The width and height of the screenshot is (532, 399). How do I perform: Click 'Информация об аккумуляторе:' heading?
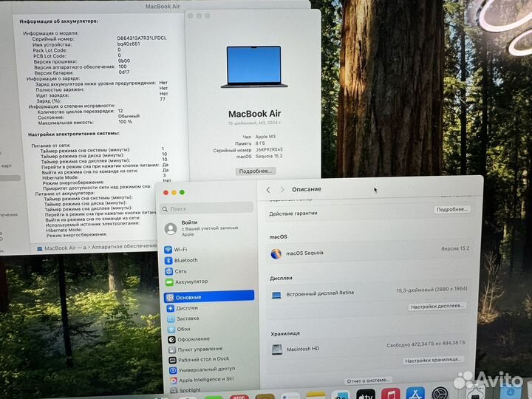[x=59, y=21]
